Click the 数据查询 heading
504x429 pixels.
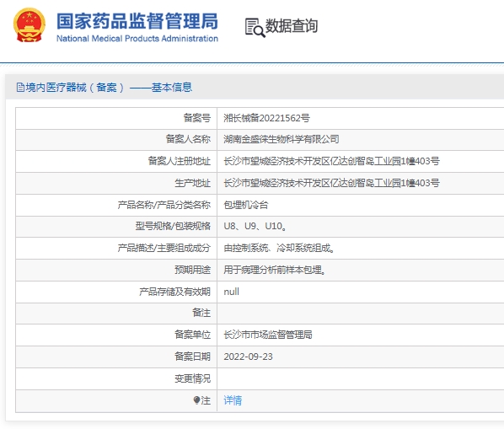click(292, 26)
